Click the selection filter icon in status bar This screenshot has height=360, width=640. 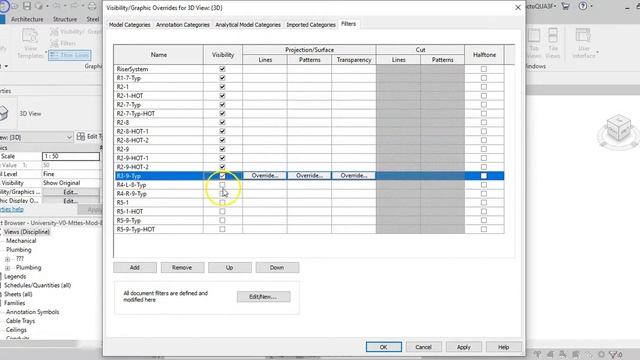(614, 355)
